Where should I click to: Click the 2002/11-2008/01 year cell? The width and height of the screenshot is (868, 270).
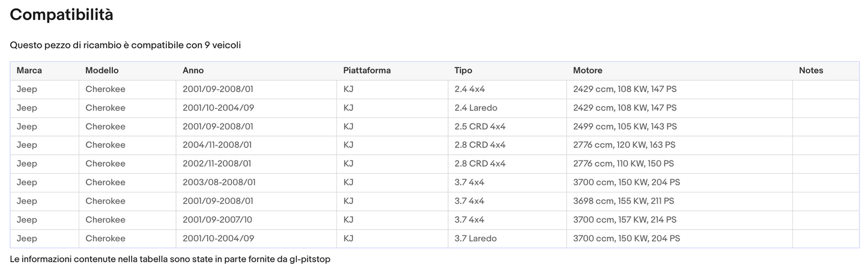pos(217,164)
